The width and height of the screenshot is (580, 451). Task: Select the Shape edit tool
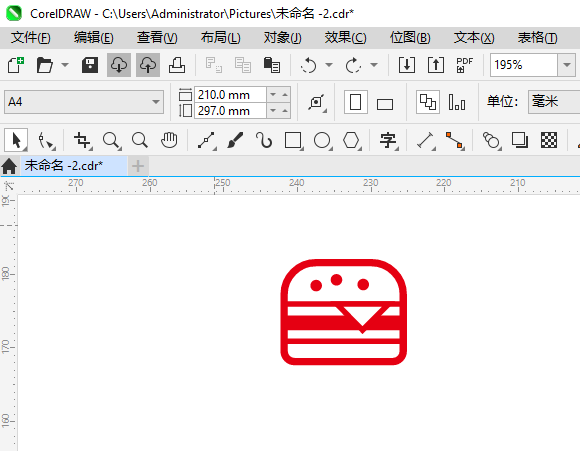[46, 140]
